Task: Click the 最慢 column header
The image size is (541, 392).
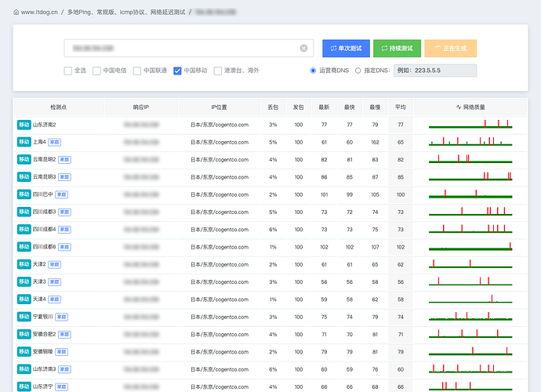Action: pos(375,107)
